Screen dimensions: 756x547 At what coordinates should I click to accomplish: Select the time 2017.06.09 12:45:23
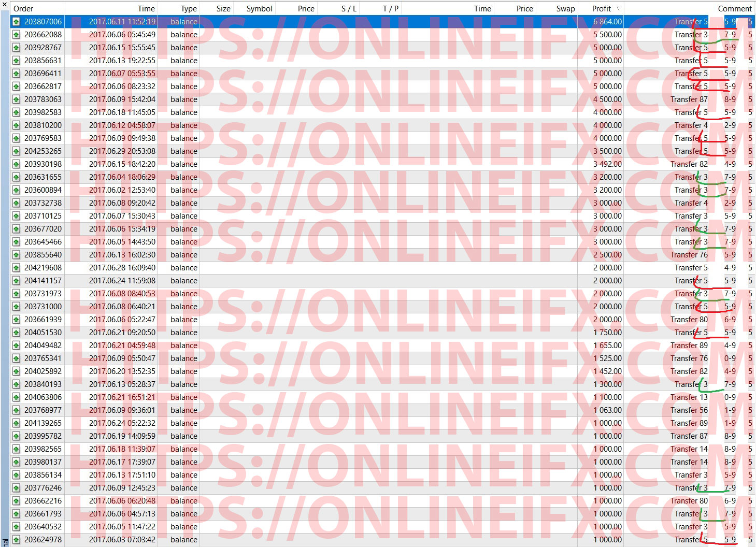[x=122, y=488]
